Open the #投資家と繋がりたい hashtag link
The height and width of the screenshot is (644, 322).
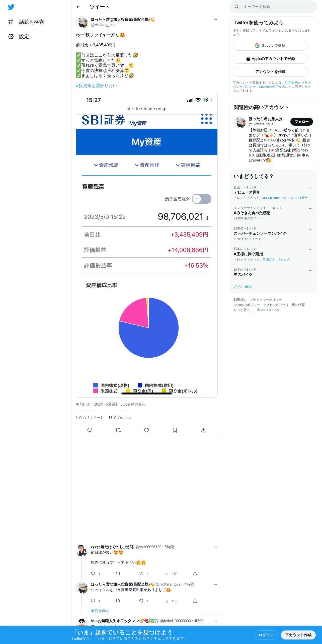(97, 86)
